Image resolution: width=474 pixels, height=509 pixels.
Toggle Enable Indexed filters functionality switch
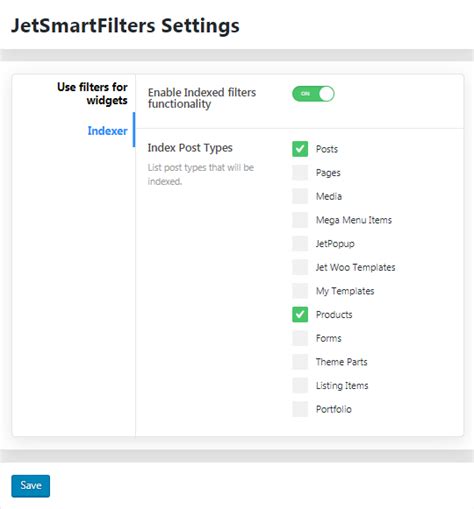point(313,94)
